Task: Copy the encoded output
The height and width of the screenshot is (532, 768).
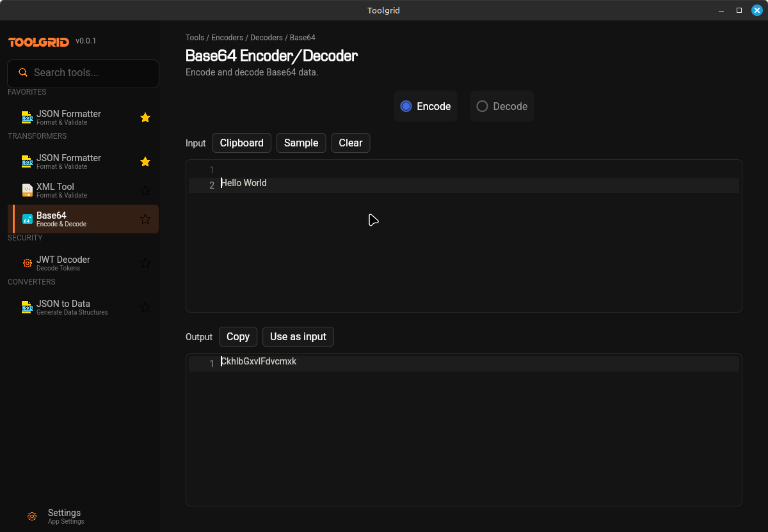Action: 237,336
